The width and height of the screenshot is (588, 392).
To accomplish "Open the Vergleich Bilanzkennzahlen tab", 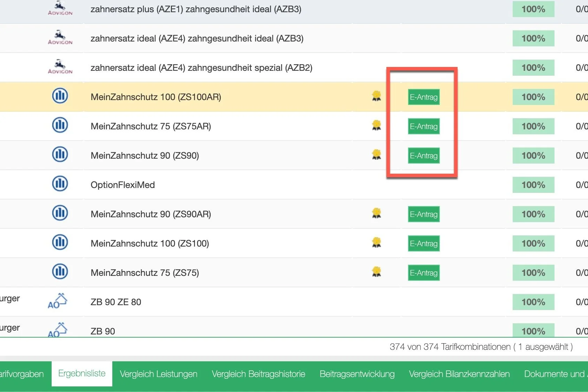I will point(459,374).
